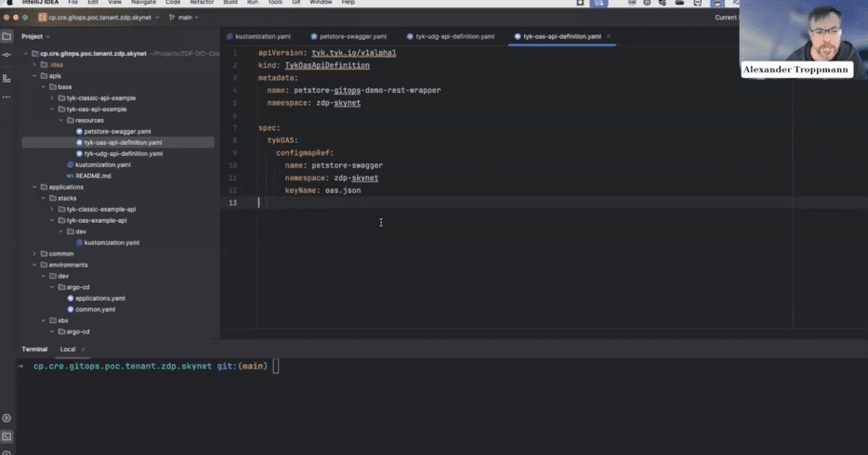Click the markdown icon next to README.md

[x=71, y=175]
